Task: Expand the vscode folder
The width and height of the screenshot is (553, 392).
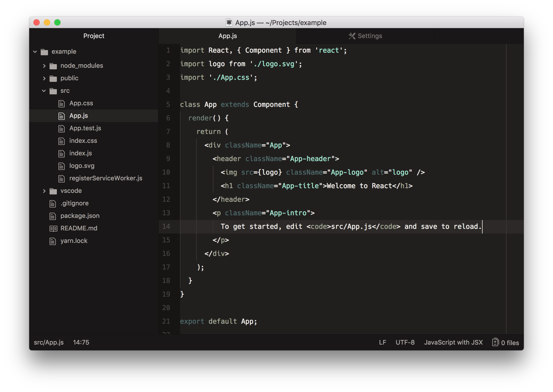Action: [x=44, y=191]
